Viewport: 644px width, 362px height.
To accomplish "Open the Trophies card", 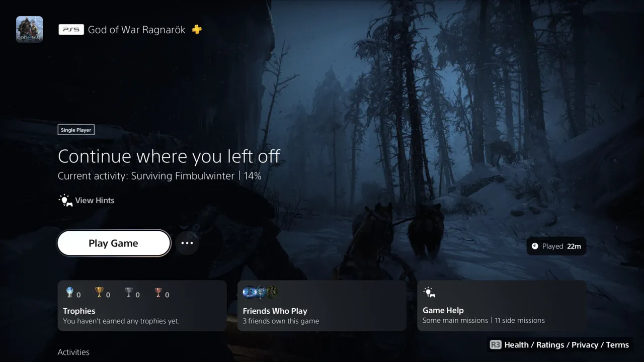I will 142,306.
